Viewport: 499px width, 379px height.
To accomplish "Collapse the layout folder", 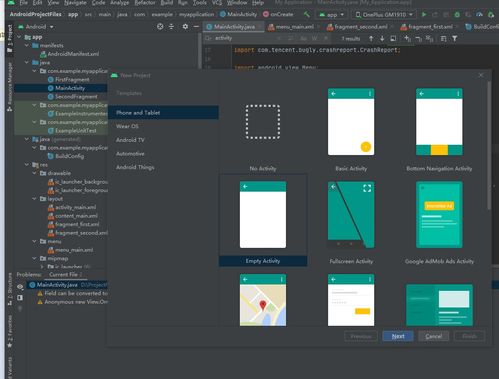I will point(34,199).
